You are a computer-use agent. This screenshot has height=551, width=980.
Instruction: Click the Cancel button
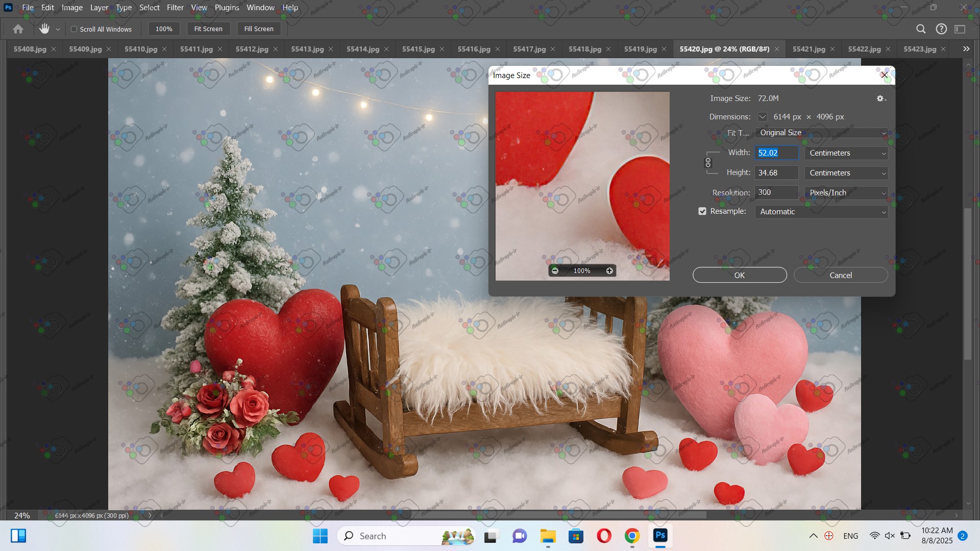coord(841,275)
